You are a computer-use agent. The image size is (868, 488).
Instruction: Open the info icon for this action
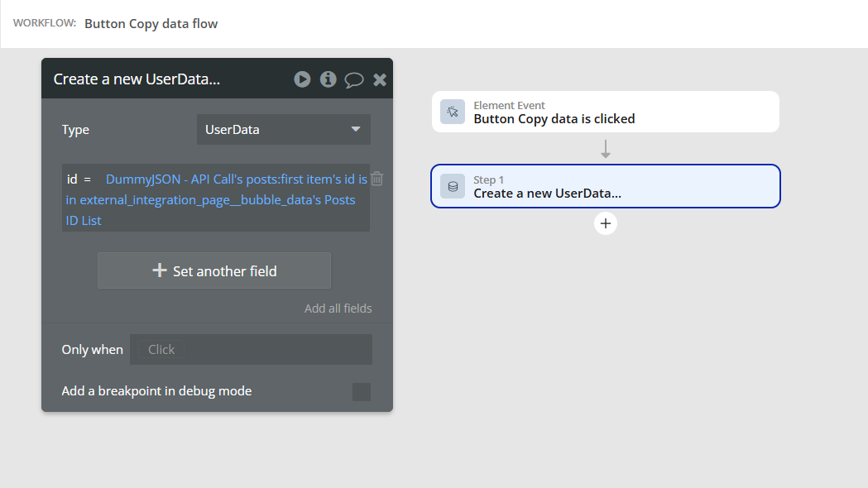click(x=328, y=79)
